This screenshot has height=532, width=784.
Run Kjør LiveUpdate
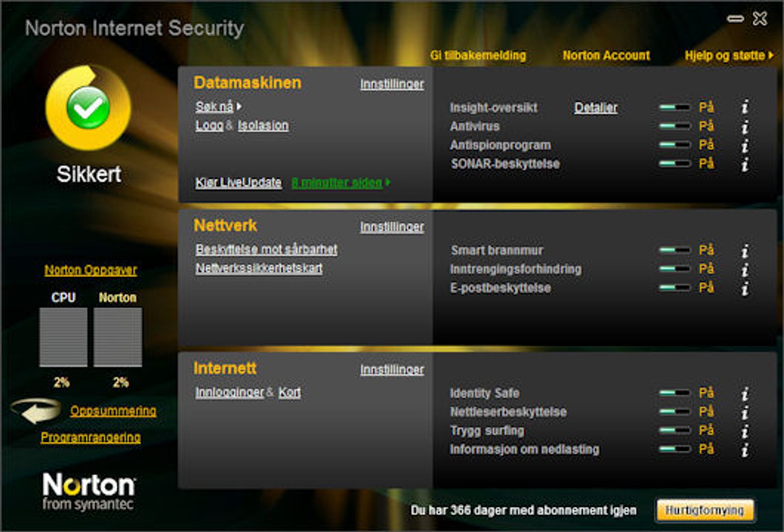238,183
